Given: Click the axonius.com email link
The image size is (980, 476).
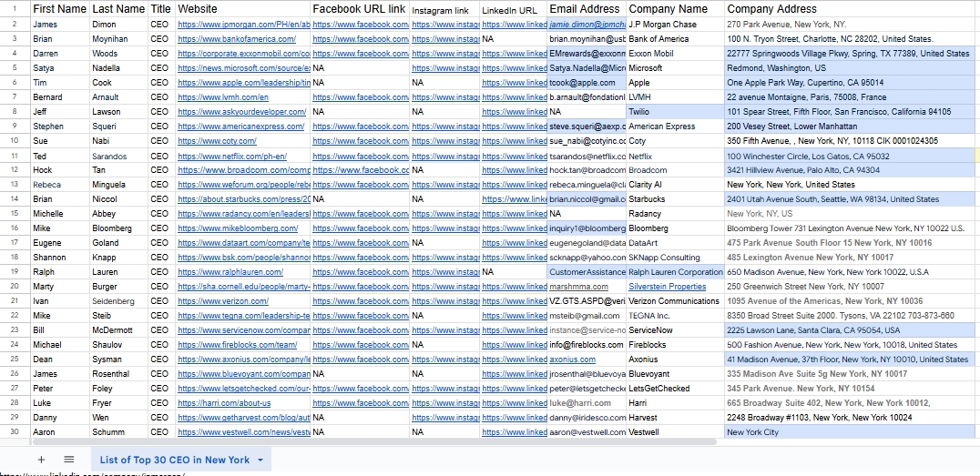Looking at the screenshot, I should [x=573, y=360].
